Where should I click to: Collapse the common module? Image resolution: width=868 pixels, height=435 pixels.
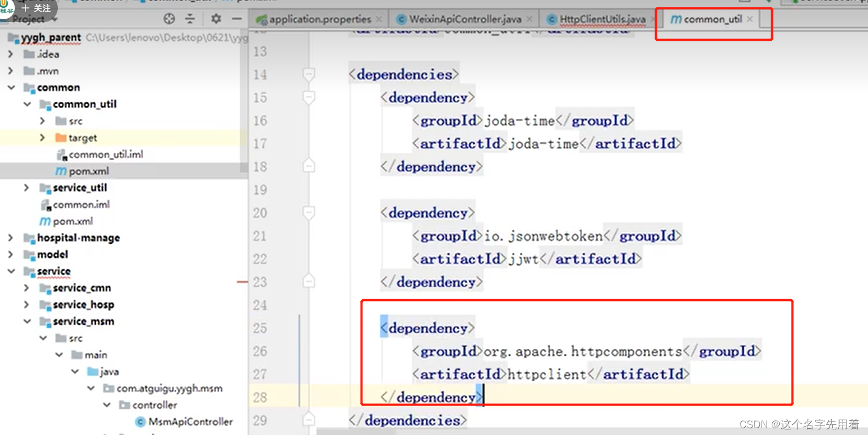tap(11, 88)
